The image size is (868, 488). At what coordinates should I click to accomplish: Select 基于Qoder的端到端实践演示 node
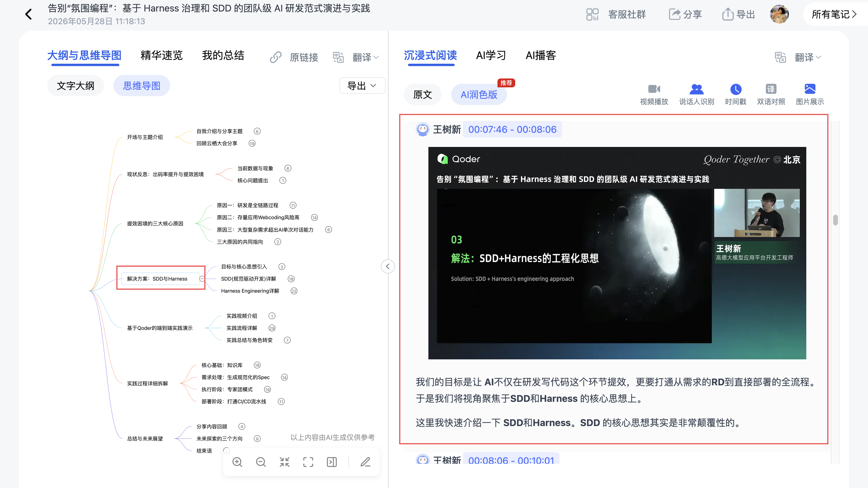pos(160,328)
